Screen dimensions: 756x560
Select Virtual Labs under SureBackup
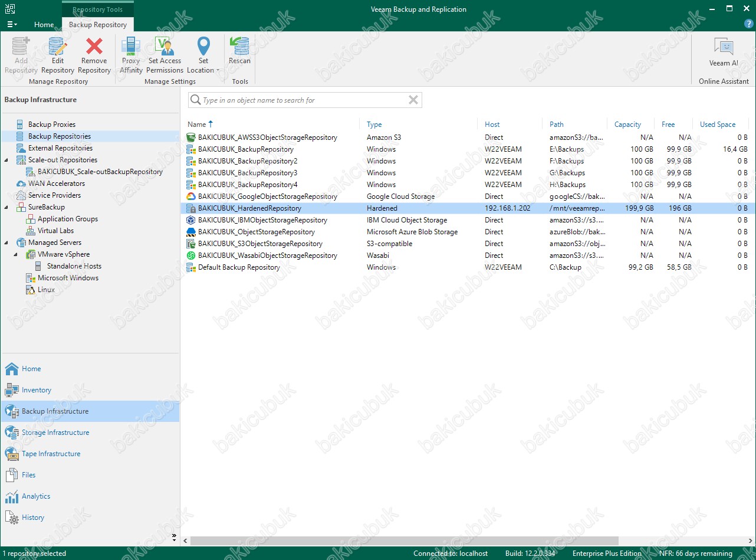click(55, 231)
